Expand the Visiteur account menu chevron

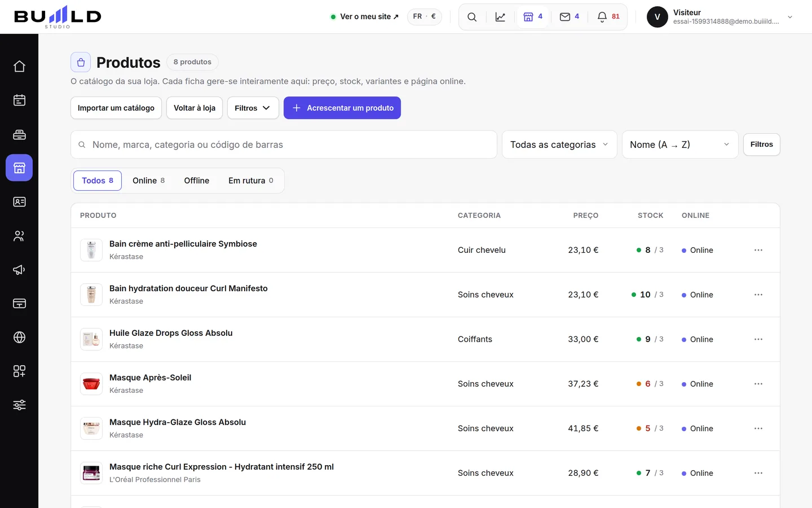(x=790, y=17)
